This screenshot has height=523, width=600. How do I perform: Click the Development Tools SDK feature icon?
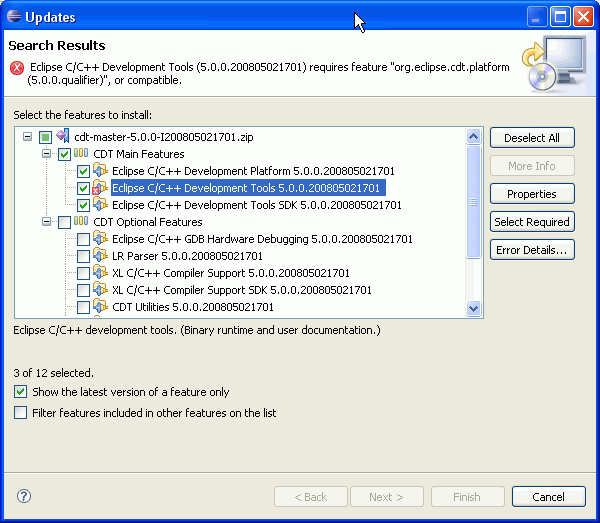point(100,204)
